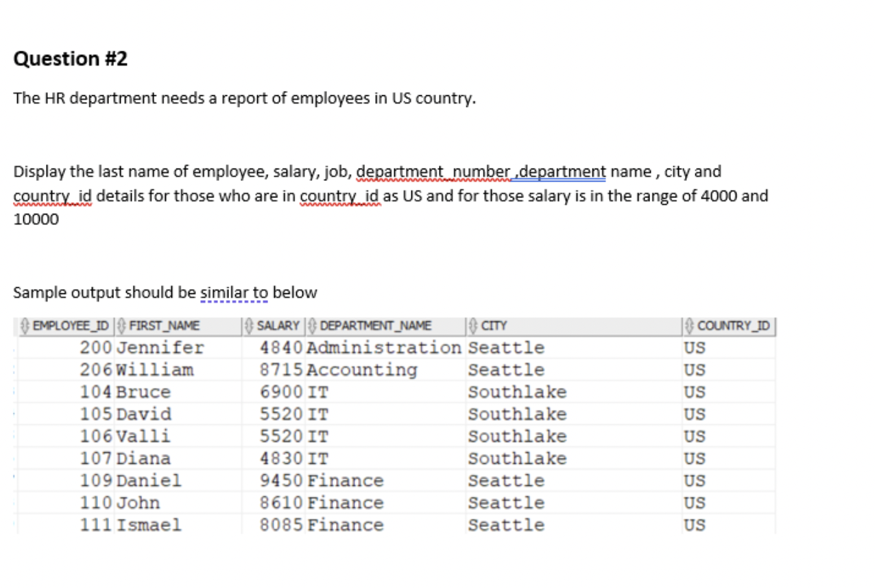875x588 pixels.
Task: Click the US cell in William's row
Action: [694, 370]
